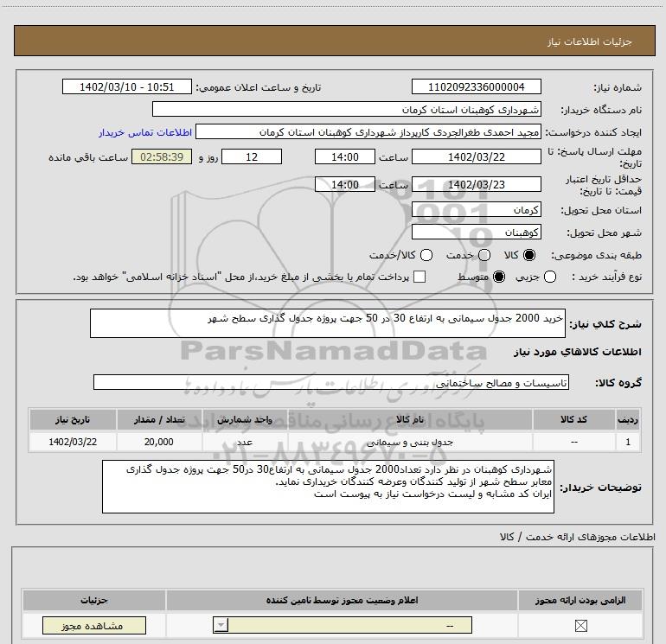This screenshot has height=644, width=666.
Task: Click the buyer organization name field
Action: click(x=347, y=109)
